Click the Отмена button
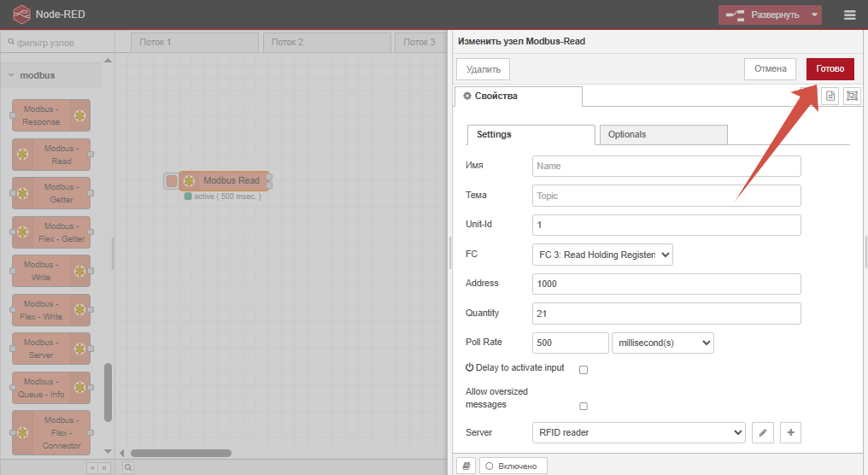 point(770,68)
